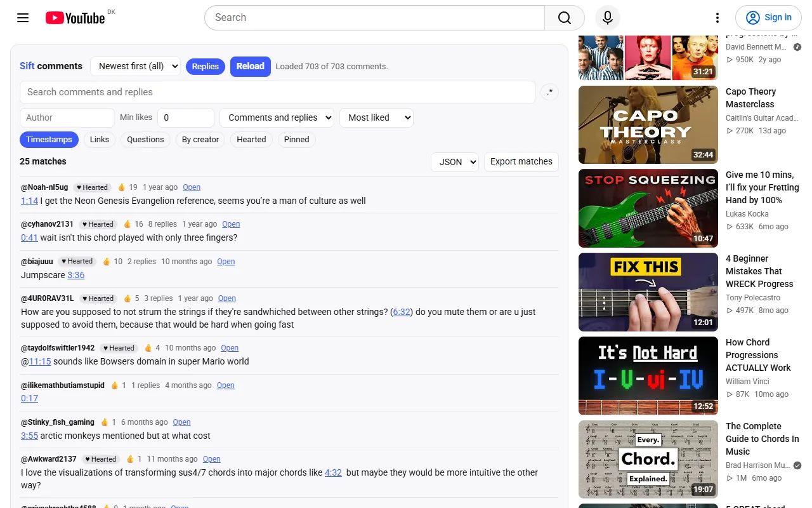This screenshot has width=812, height=508.
Task: Focus the YouTube search field
Action: coord(374,18)
